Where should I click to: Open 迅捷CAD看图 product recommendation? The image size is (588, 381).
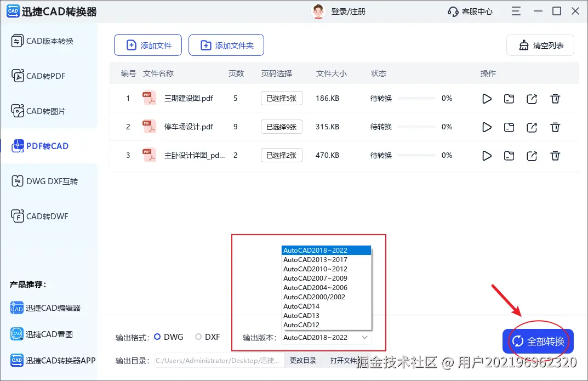pyautogui.click(x=42, y=334)
